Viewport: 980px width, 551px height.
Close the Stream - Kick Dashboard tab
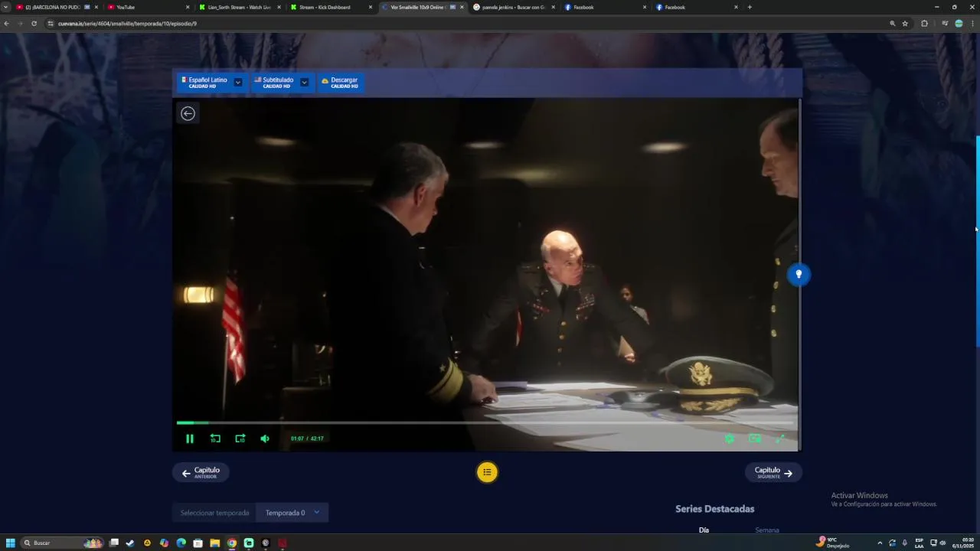click(371, 7)
